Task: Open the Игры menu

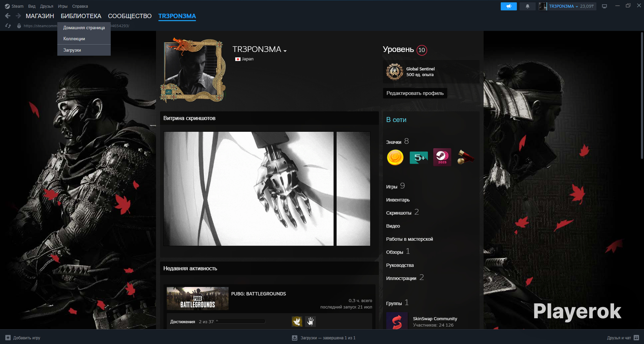Action: coord(63,6)
